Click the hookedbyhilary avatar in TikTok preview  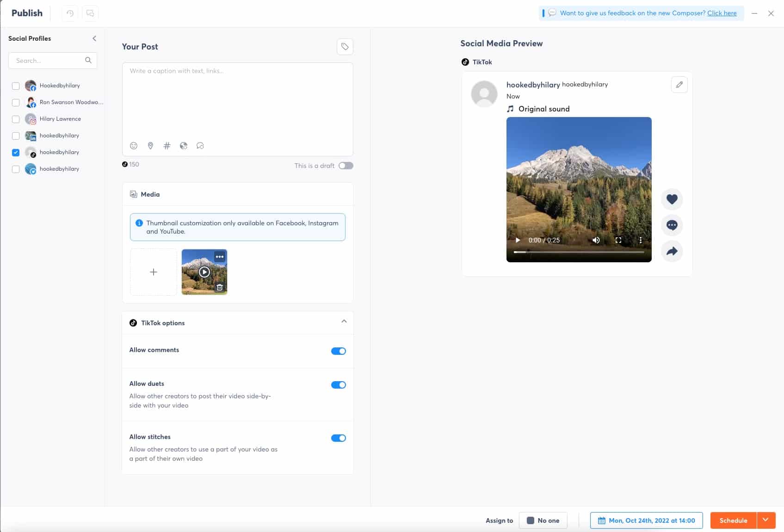(x=484, y=94)
